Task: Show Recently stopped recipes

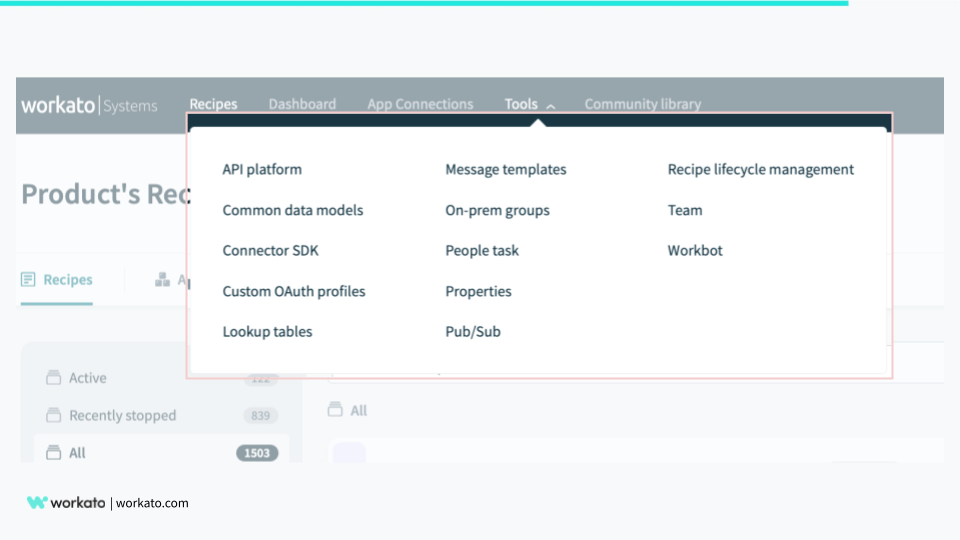Action: [x=122, y=416]
